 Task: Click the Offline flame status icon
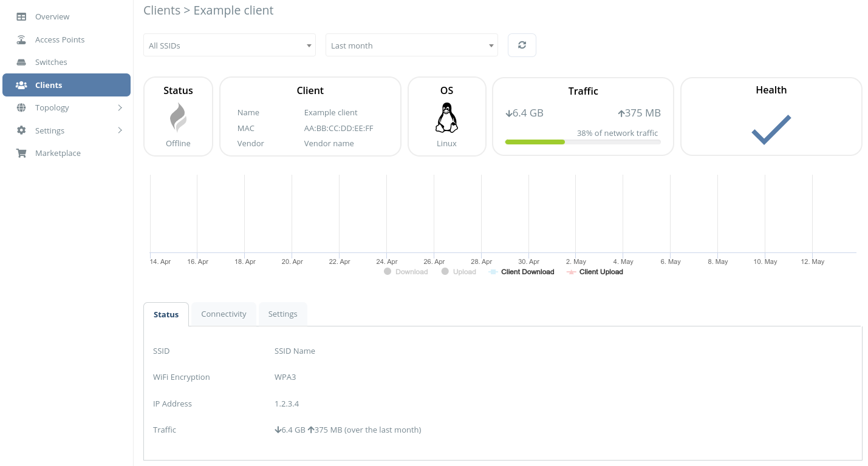[178, 118]
